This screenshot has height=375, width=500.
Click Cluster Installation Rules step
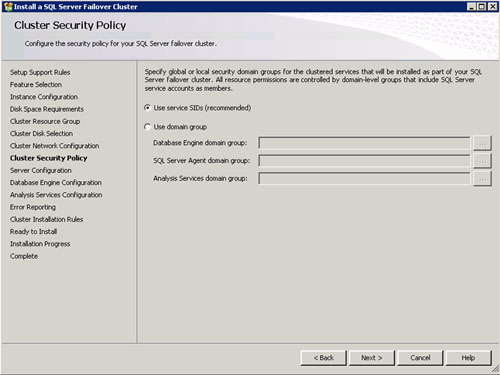click(46, 219)
